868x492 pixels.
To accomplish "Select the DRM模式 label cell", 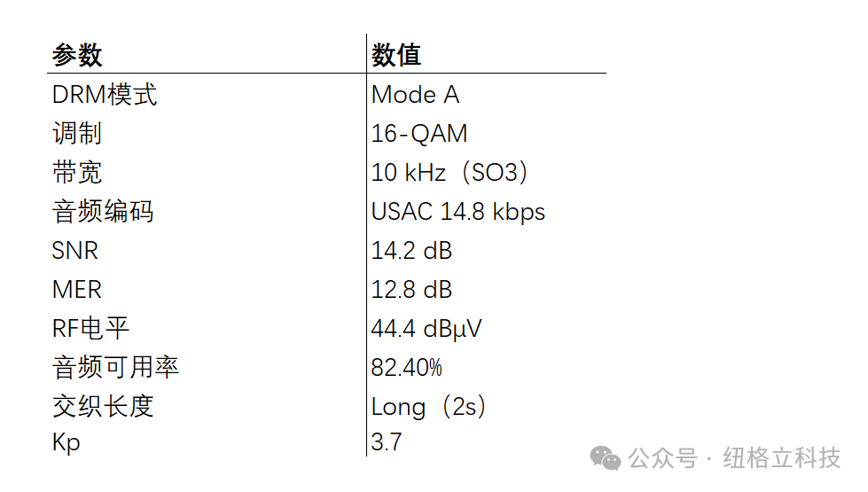I will (x=105, y=94).
